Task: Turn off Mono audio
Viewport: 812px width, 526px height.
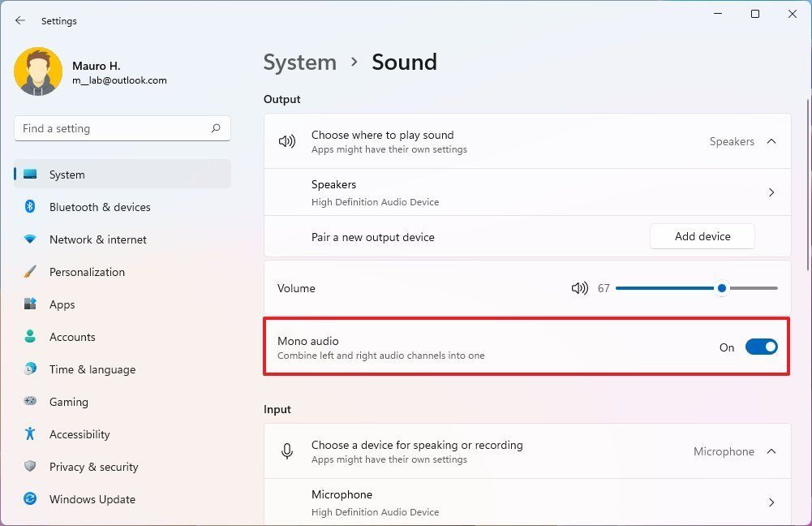Action: [x=761, y=347]
